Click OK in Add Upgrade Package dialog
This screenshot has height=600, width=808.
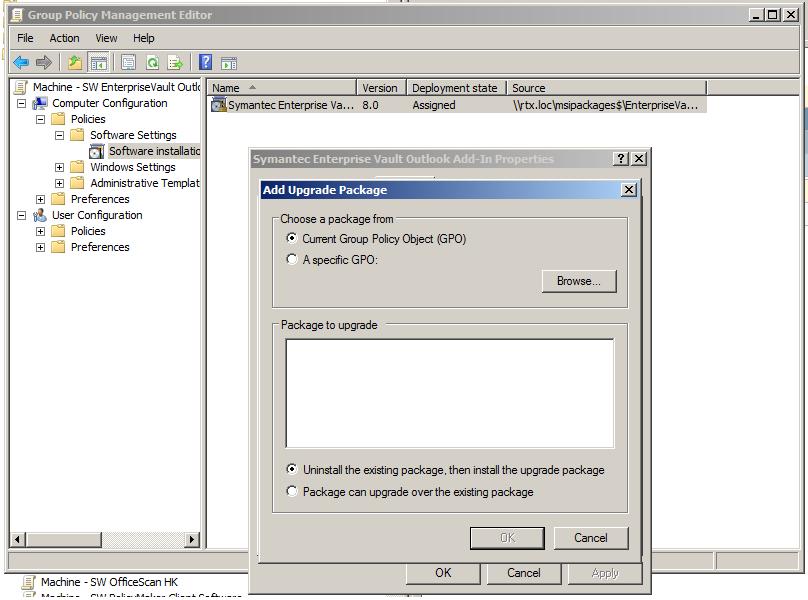[x=507, y=538]
